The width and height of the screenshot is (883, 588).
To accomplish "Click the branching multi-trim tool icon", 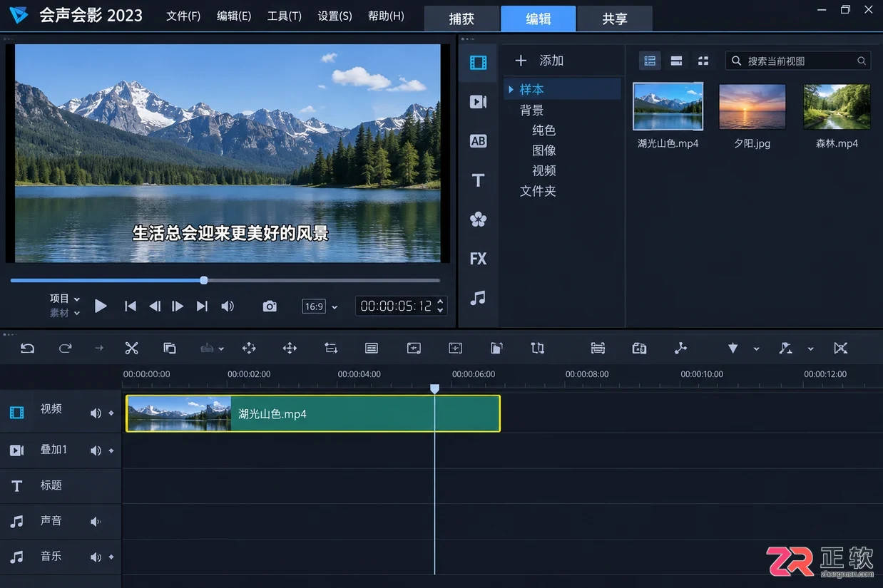I will 680,348.
